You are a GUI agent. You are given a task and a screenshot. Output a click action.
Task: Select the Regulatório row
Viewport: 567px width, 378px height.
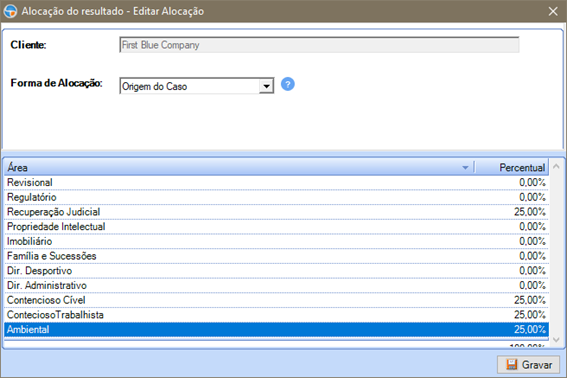click(276, 197)
